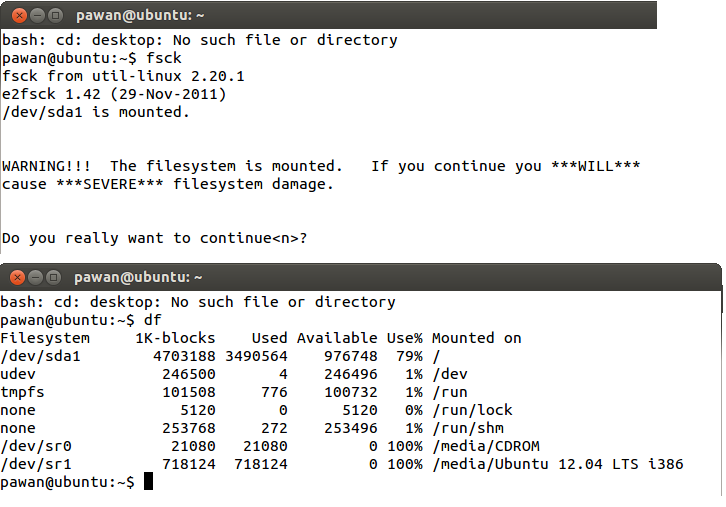
Task: Click the '/media/Ubuntu 12.04 LTS i386' mount path
Action: click(x=557, y=464)
